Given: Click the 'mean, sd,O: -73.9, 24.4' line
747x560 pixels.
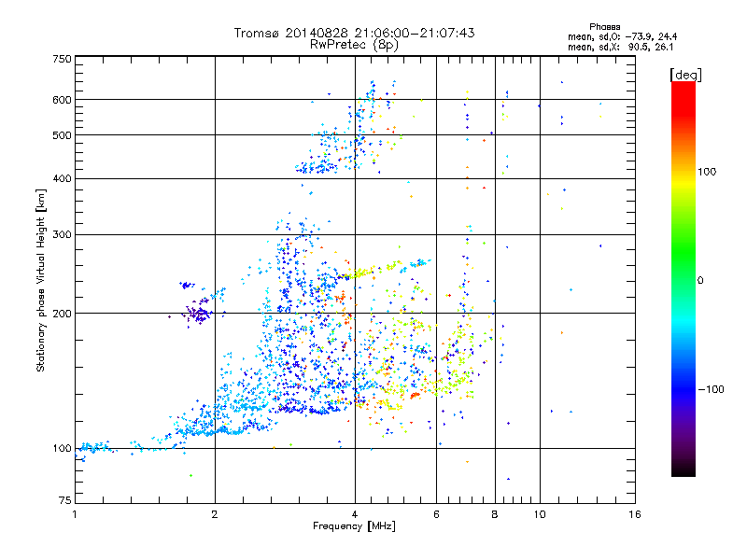Looking at the screenshot, I should [622, 36].
